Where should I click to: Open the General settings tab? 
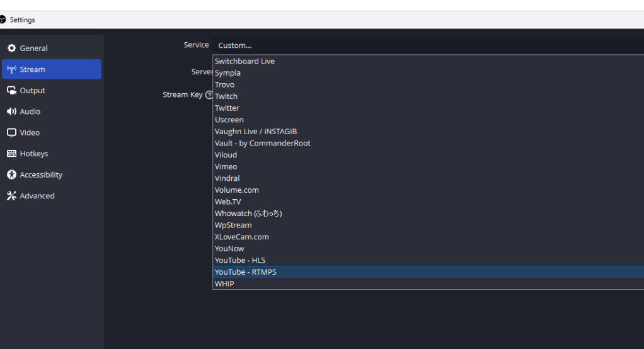click(x=52, y=48)
